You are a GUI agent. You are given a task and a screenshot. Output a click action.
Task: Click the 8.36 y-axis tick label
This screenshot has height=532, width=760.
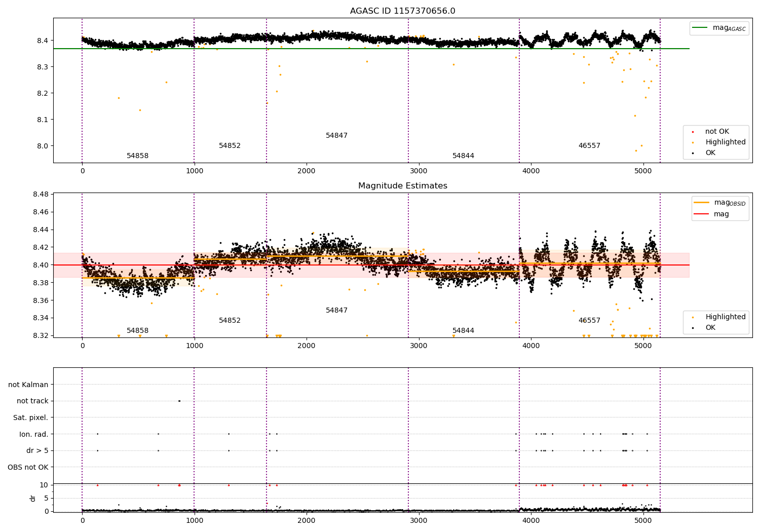pyautogui.click(x=41, y=300)
